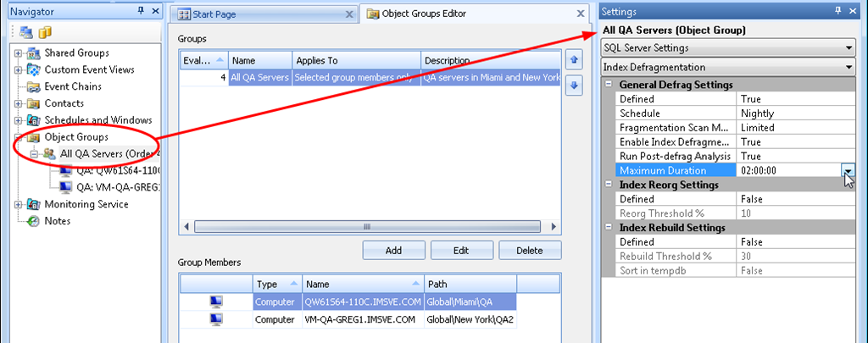
Task: Click Global\New York\QA2 path cell
Action: (x=470, y=319)
